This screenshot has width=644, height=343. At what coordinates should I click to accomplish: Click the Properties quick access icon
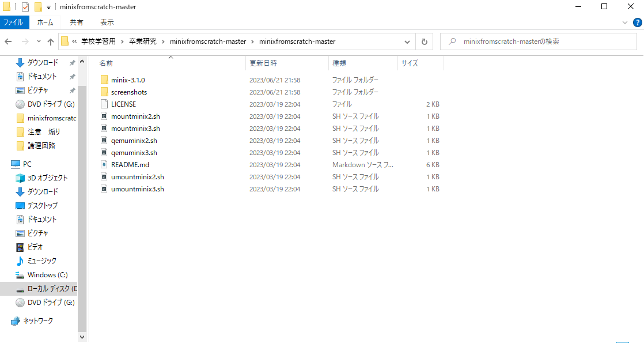coord(25,6)
